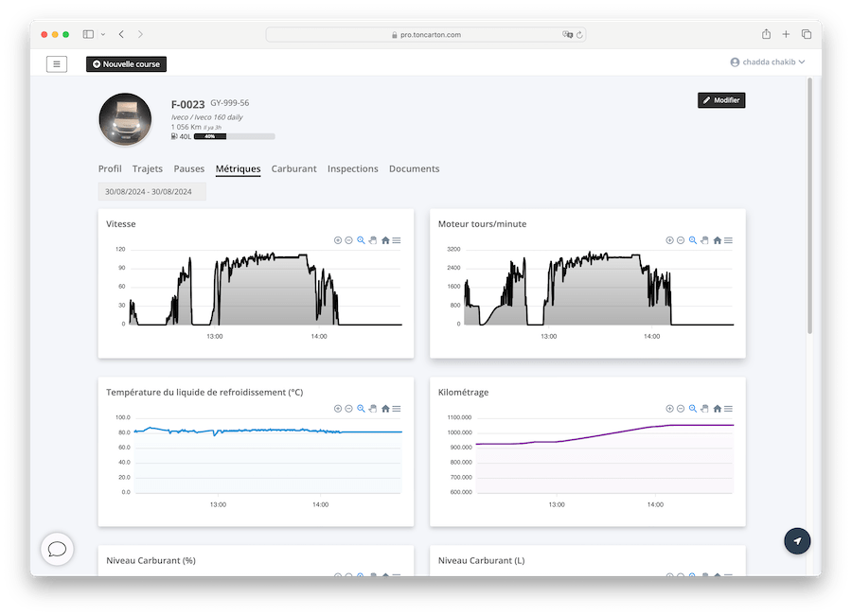This screenshot has height=616, width=852.
Task: Select the pan tool on Kilométrage chart
Action: (704, 409)
